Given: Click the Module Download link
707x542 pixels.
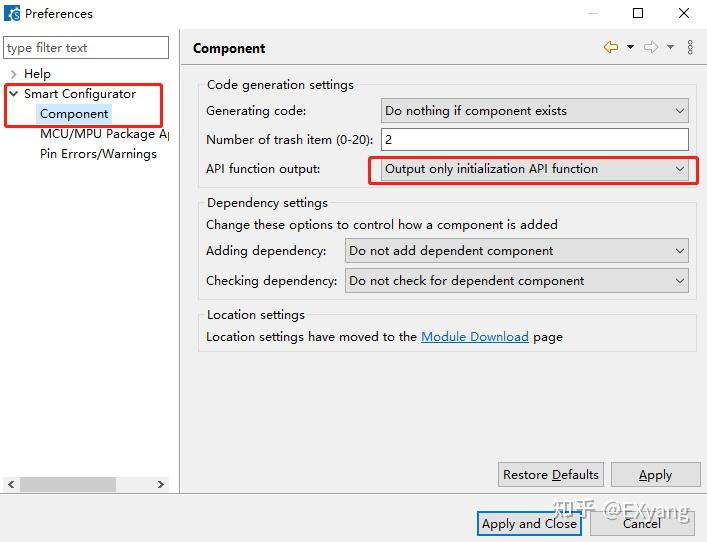Looking at the screenshot, I should tap(474, 337).
